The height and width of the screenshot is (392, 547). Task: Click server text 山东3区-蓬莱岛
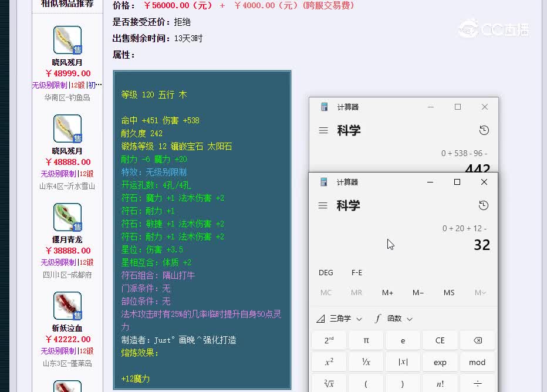click(67, 363)
